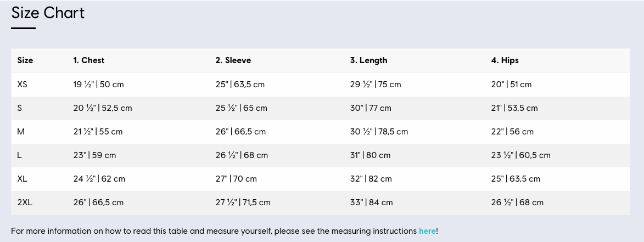The height and width of the screenshot is (242, 644).
Task: Select the 2. Sleeve column header
Action: click(233, 60)
